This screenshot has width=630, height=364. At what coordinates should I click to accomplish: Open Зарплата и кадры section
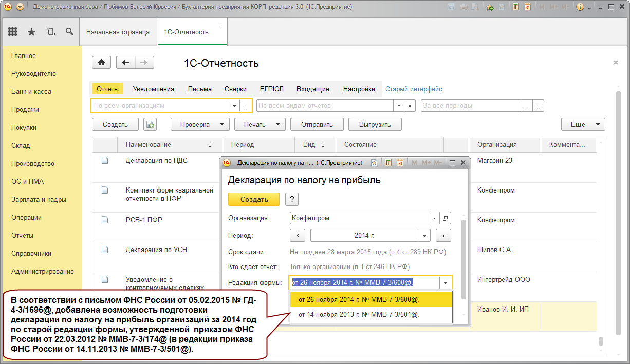point(39,199)
